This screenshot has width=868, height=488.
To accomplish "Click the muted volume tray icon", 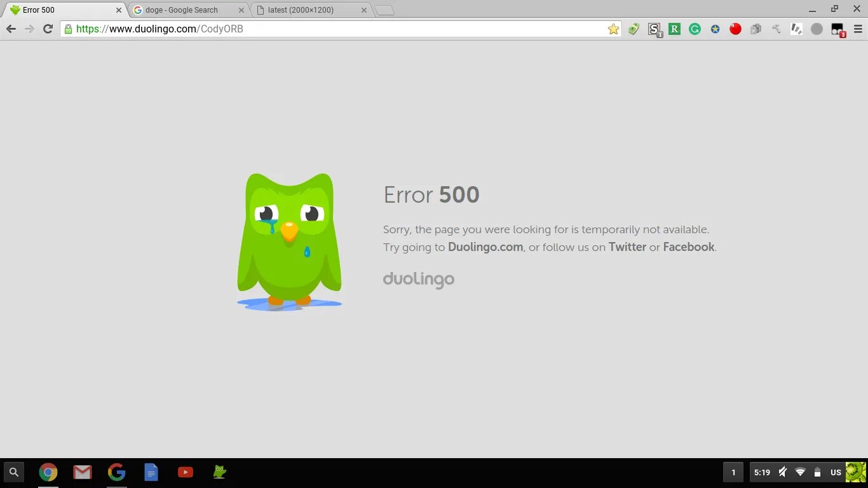I will point(783,472).
